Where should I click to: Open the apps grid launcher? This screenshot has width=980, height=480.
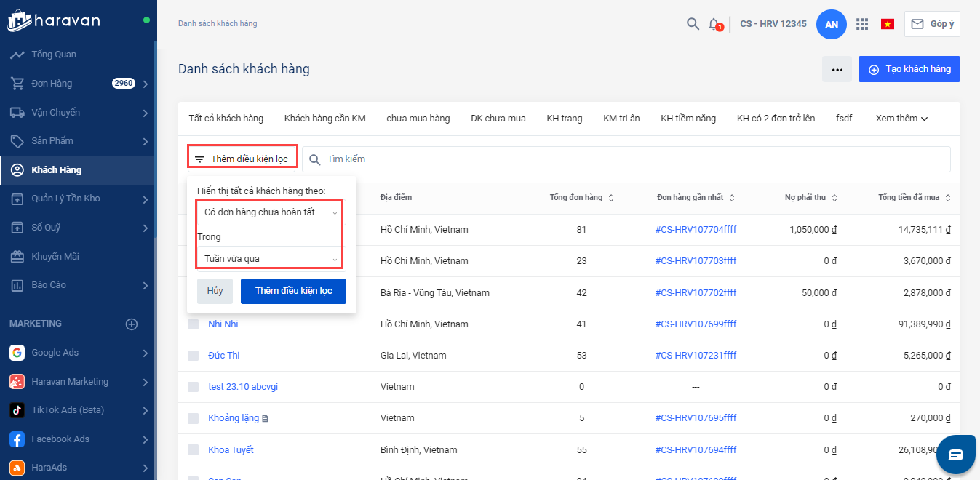coord(862,24)
